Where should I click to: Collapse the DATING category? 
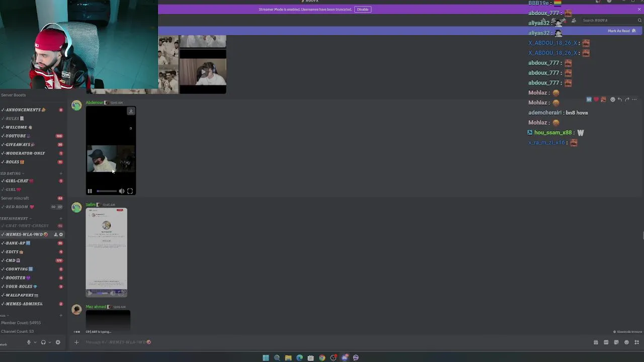(x=11, y=173)
